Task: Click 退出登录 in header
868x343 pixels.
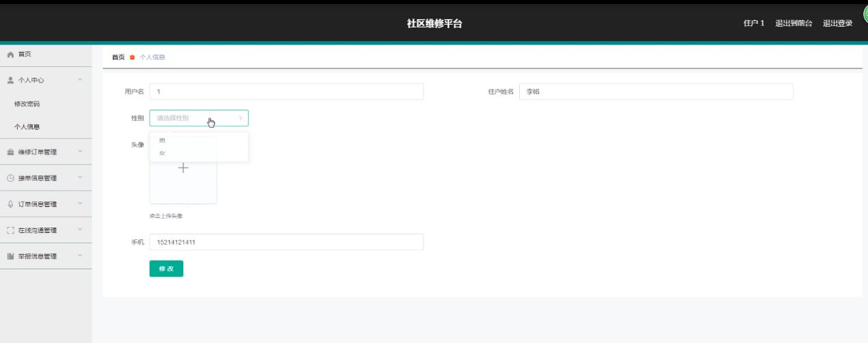Action: pyautogui.click(x=837, y=23)
